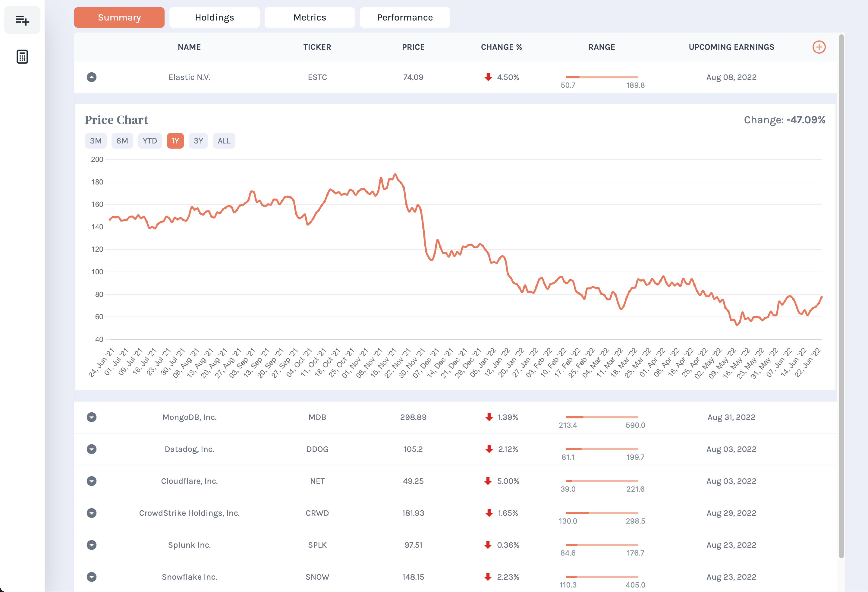This screenshot has height=592, width=868.
Task: Click the 97.51 price
Action: point(413,545)
